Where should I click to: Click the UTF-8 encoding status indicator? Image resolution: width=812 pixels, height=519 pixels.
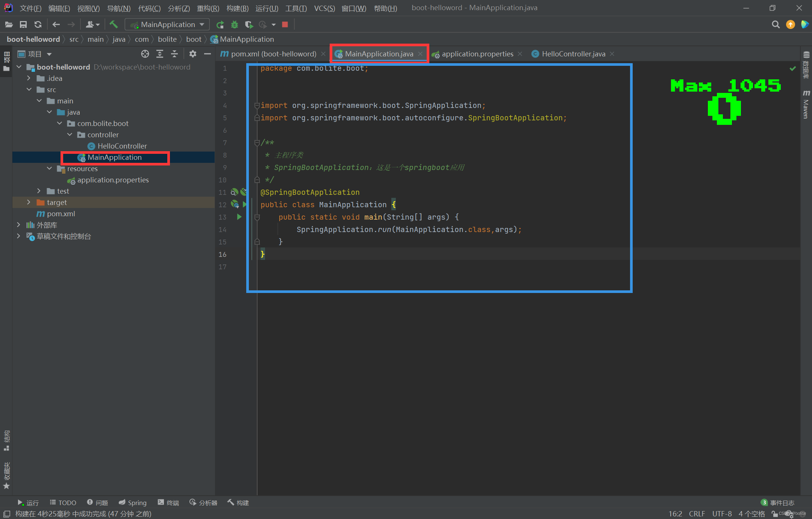(x=722, y=514)
